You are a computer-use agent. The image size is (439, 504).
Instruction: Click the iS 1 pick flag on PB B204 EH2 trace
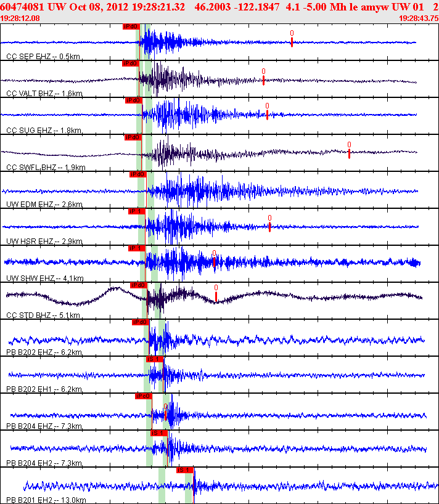[159, 433]
